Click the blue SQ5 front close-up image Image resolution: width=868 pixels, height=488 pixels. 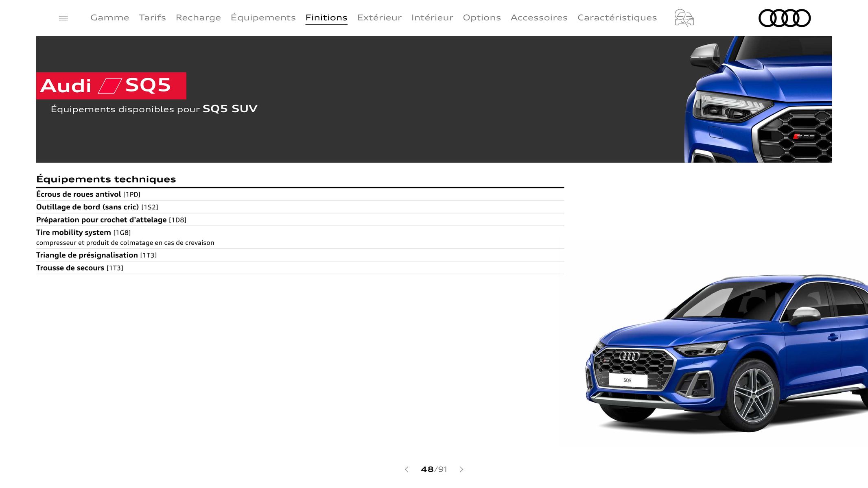click(x=758, y=99)
